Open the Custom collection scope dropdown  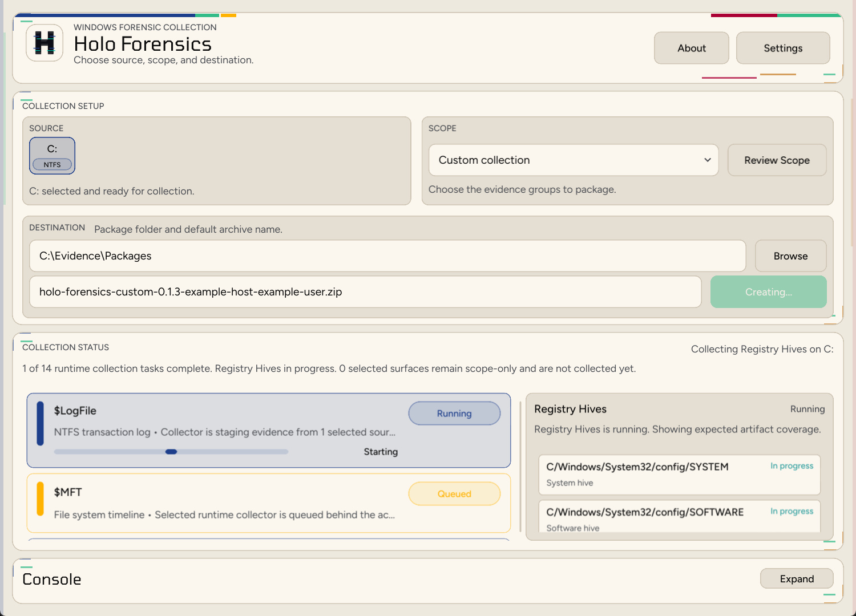[574, 160]
